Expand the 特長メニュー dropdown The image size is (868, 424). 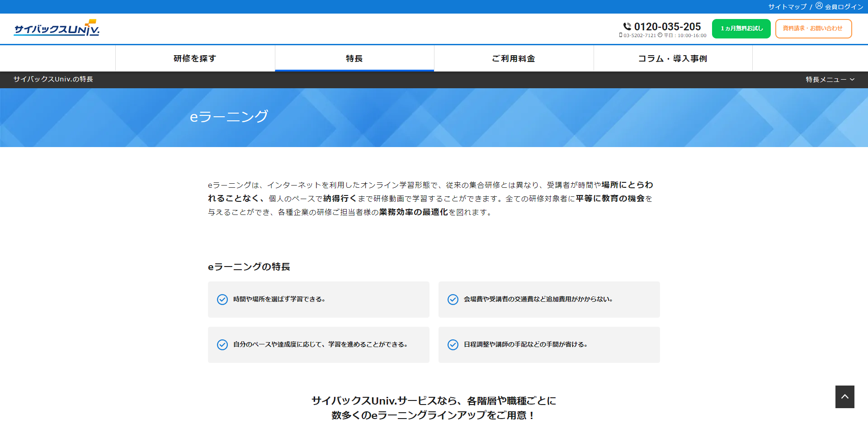pyautogui.click(x=830, y=80)
